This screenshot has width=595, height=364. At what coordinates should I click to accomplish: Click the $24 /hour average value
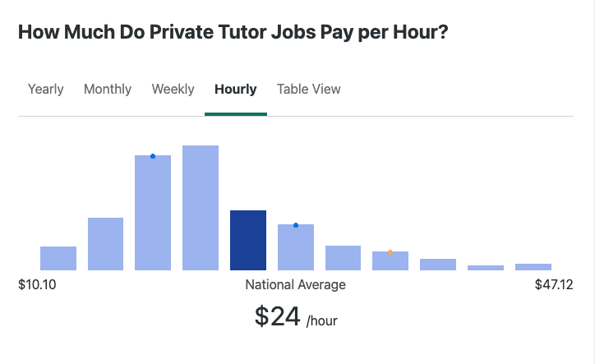pos(296,317)
